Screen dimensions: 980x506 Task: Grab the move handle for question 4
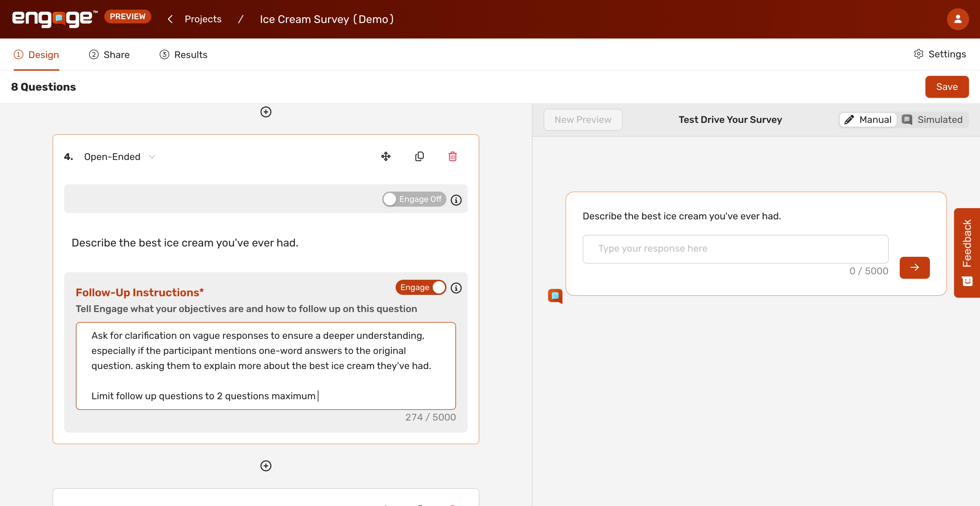click(386, 157)
